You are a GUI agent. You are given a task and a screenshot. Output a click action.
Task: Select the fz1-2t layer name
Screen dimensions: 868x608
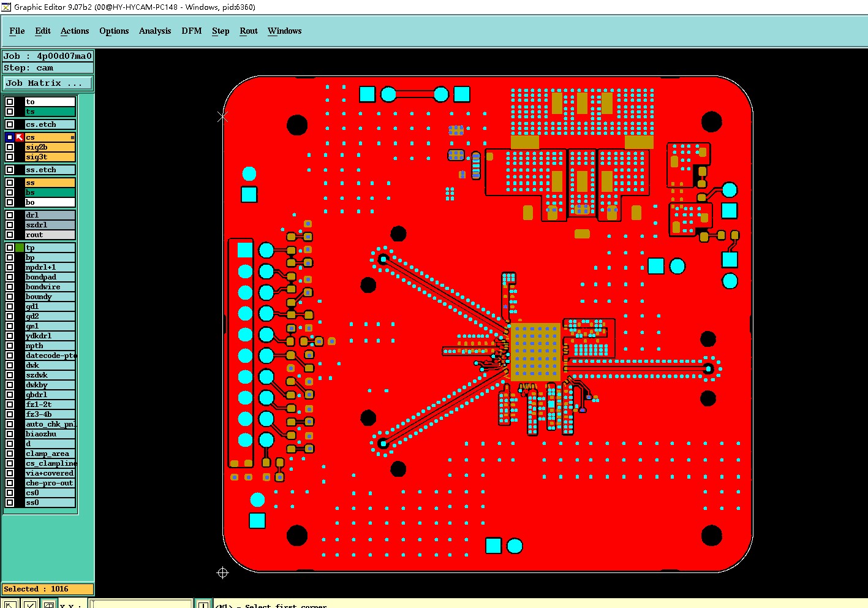point(50,405)
